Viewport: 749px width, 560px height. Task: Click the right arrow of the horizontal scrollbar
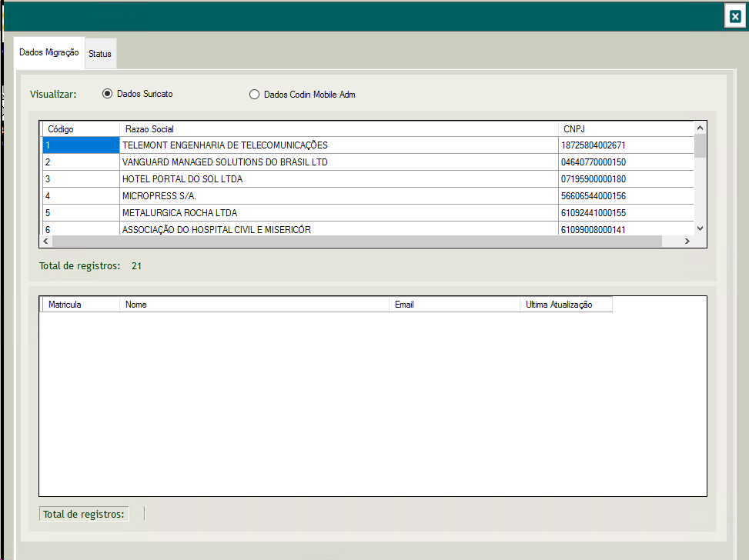click(x=687, y=241)
